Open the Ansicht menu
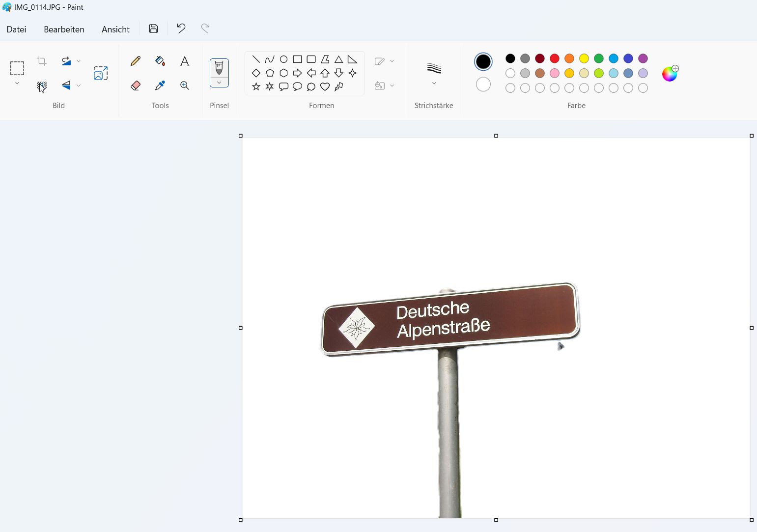 (115, 29)
